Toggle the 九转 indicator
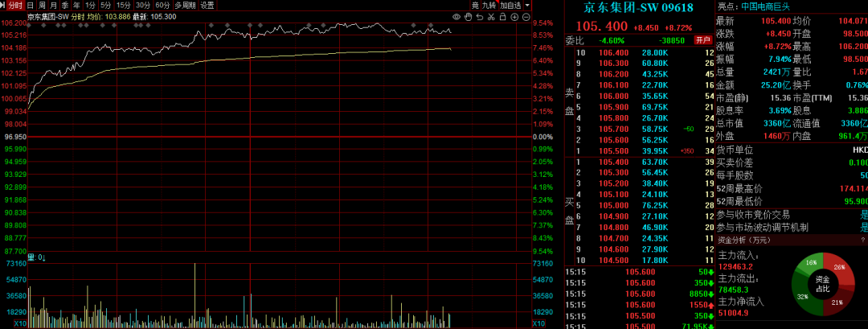Image resolution: width=868 pixels, height=329 pixels. pyautogui.click(x=489, y=5)
